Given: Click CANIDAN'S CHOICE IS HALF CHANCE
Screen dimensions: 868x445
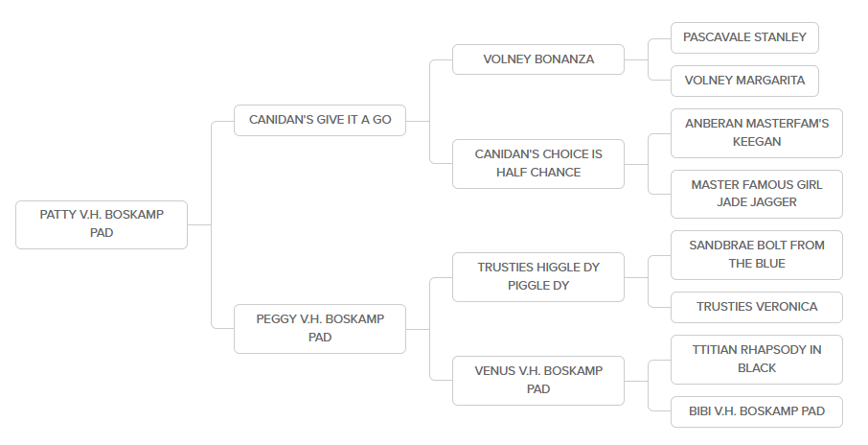Looking at the screenshot, I should (x=538, y=164).
